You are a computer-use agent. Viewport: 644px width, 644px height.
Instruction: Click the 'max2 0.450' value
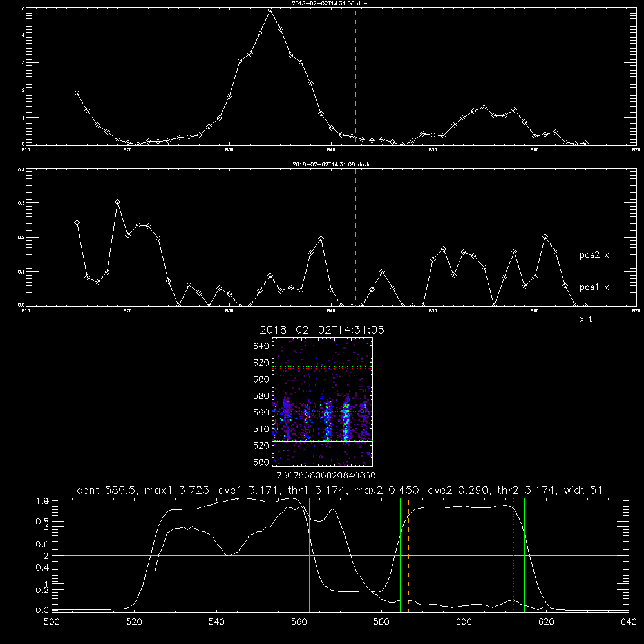(x=387, y=490)
